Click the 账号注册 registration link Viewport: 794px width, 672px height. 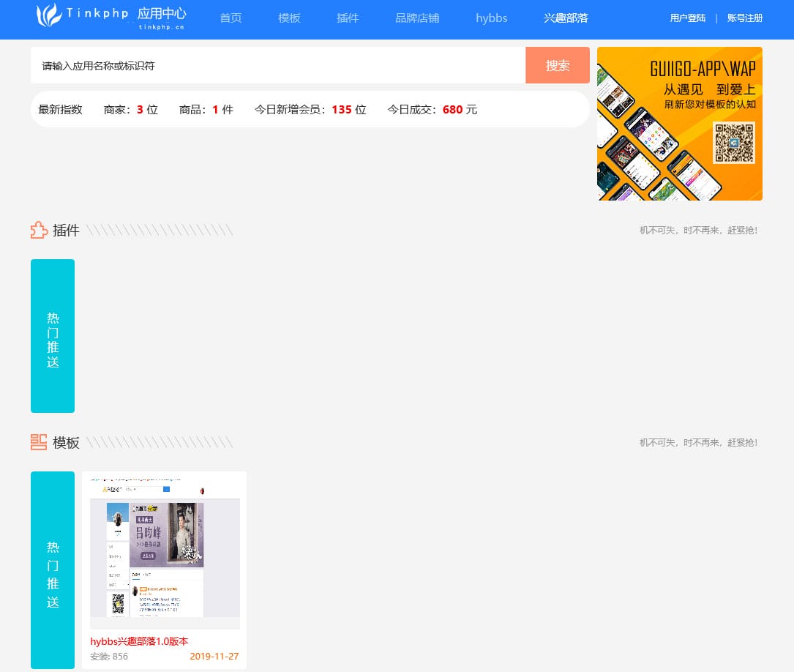pyautogui.click(x=744, y=18)
